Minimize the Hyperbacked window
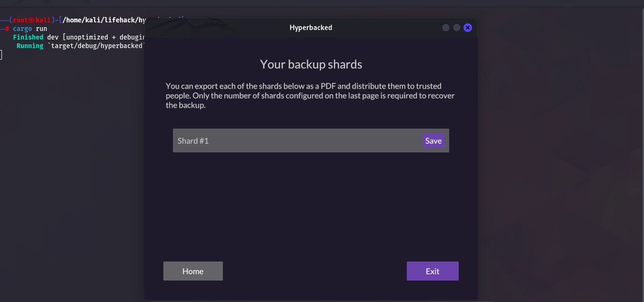Viewport: 644px width, 302px height. pos(446,28)
